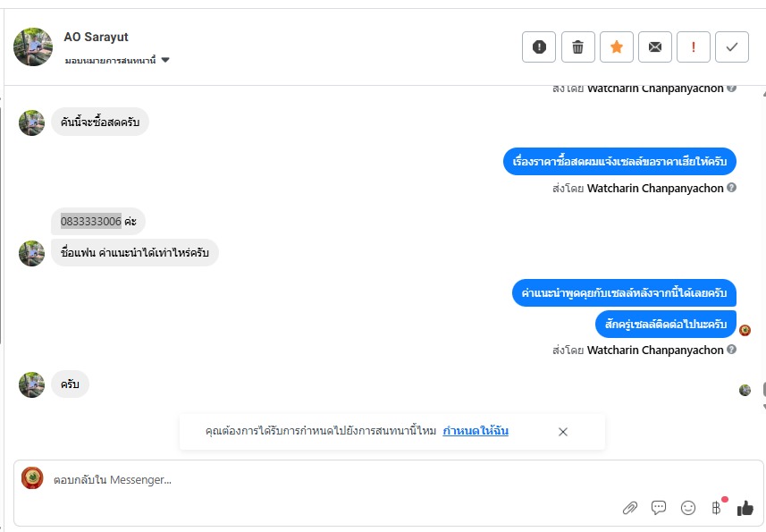Open saved replies speech bubble icon
This screenshot has height=532, width=766.
click(x=659, y=508)
